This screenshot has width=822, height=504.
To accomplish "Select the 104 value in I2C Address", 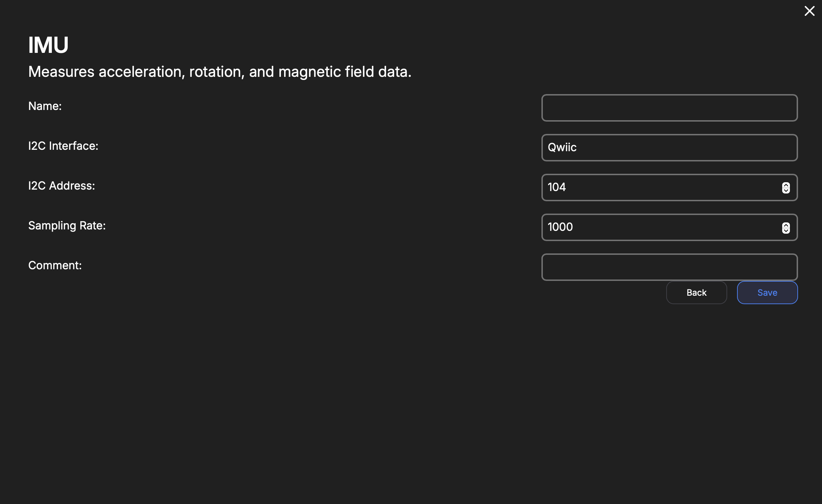I will click(557, 187).
